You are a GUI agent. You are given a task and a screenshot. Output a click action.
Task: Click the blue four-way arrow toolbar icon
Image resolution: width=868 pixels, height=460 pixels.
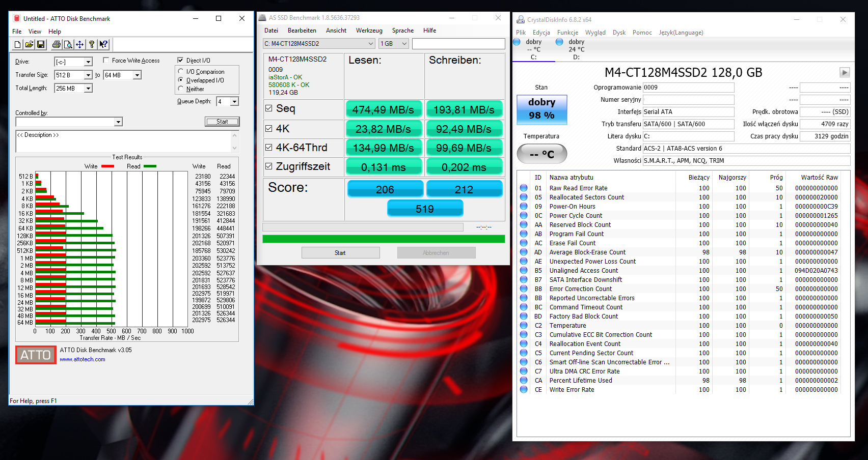pyautogui.click(x=80, y=45)
